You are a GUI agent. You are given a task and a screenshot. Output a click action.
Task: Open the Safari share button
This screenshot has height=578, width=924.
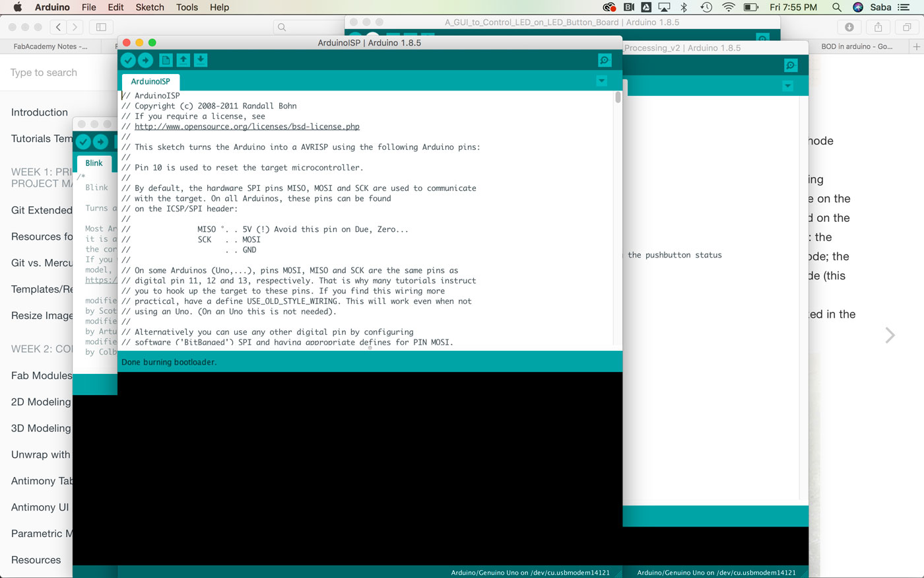tap(878, 27)
